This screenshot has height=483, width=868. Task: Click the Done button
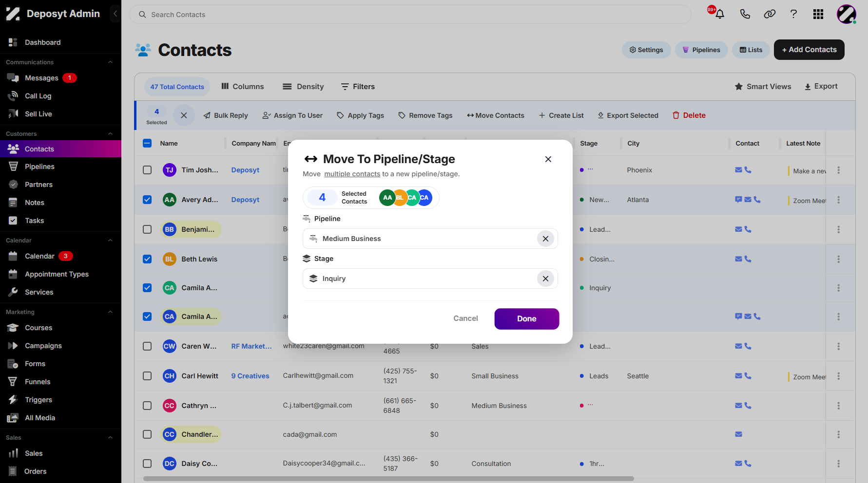(527, 319)
